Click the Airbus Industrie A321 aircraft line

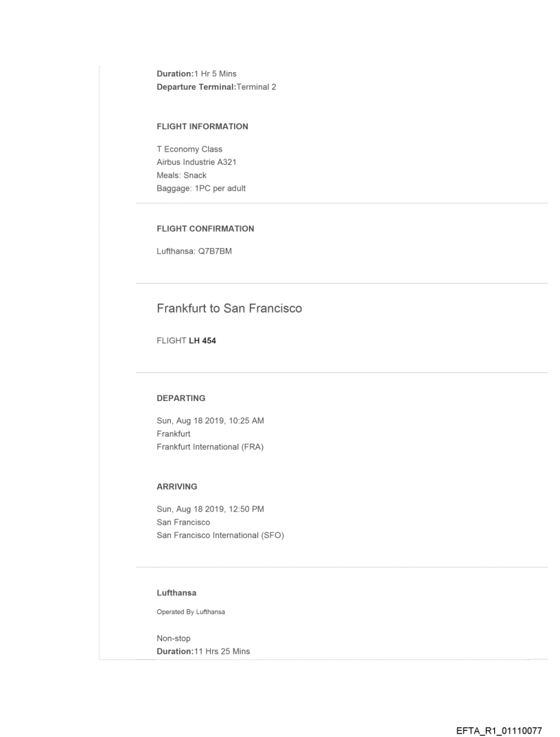(x=198, y=162)
